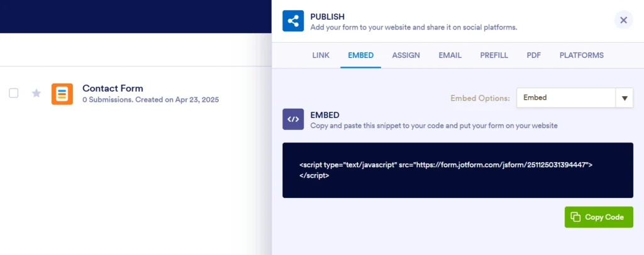Click the Copy Code button

pyautogui.click(x=599, y=217)
